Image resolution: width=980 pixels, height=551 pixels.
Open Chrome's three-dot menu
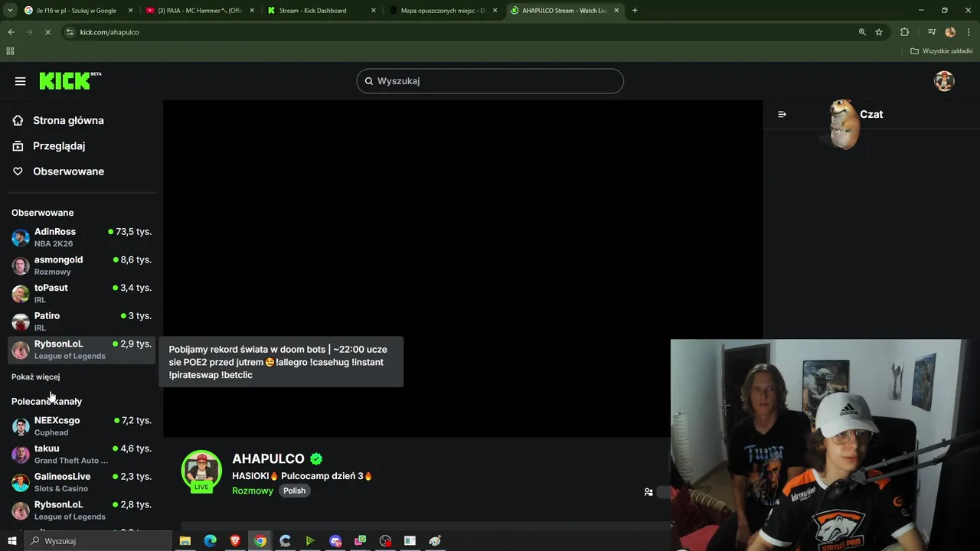click(968, 32)
